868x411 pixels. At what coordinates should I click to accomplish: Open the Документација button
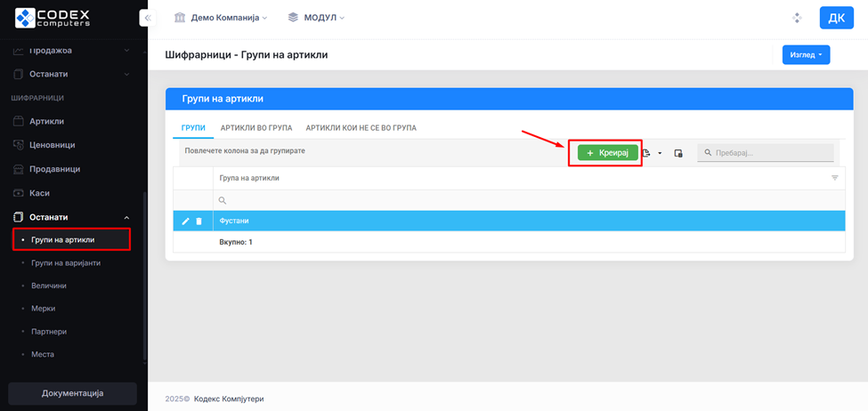click(x=72, y=393)
